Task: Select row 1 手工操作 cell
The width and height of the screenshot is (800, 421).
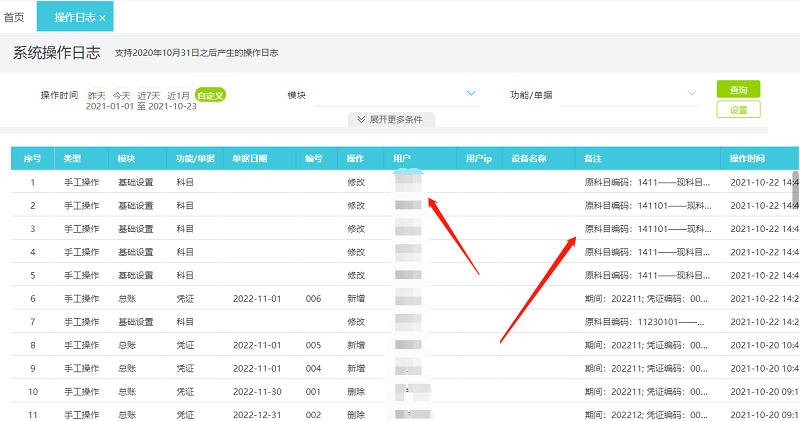Action: (82, 182)
